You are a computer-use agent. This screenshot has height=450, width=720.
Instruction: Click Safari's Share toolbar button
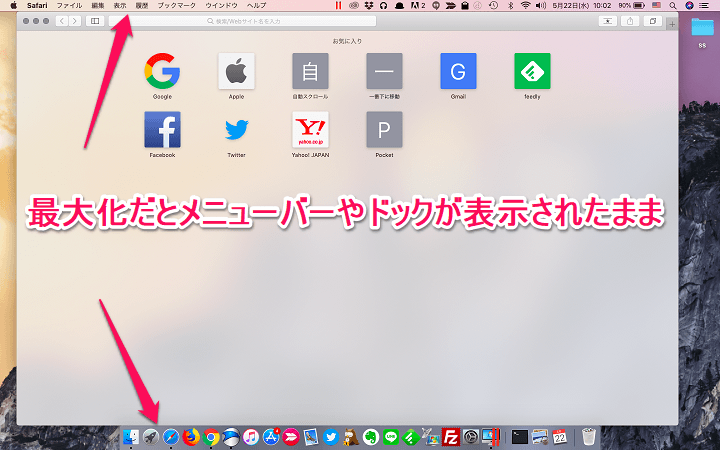click(x=630, y=21)
